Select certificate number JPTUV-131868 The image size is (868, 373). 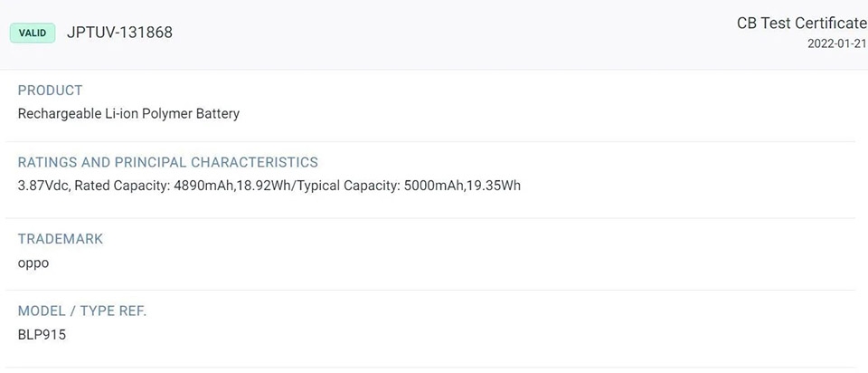[119, 33]
